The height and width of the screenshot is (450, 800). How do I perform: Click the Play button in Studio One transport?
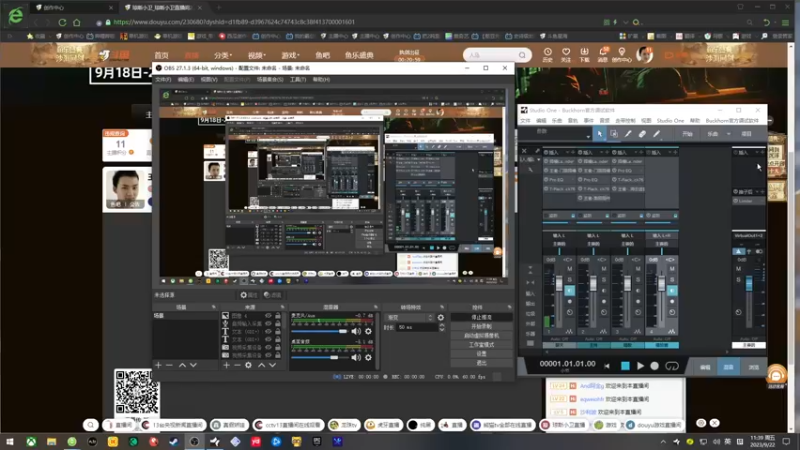(x=641, y=366)
